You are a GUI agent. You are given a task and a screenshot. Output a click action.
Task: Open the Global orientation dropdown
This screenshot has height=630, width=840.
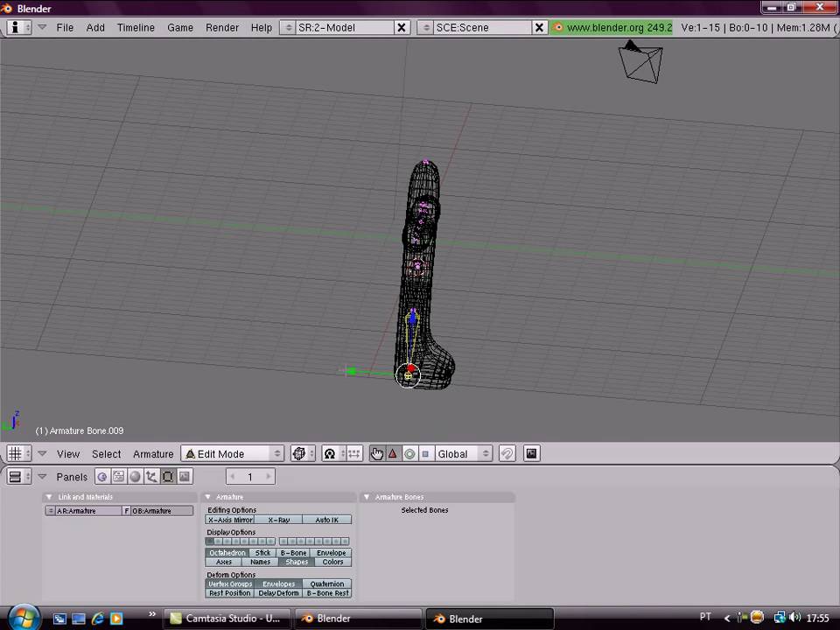click(x=463, y=453)
